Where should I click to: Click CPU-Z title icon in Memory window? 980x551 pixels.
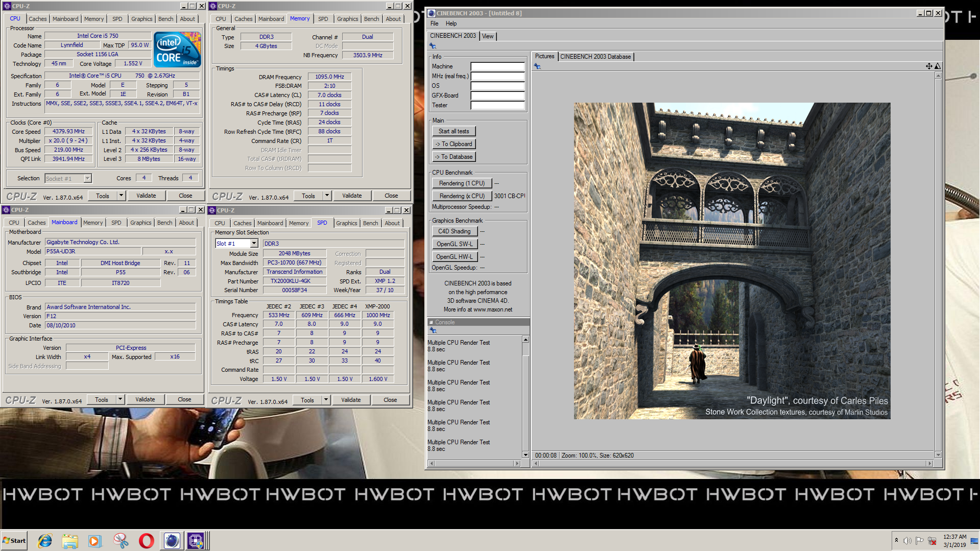coord(213,6)
